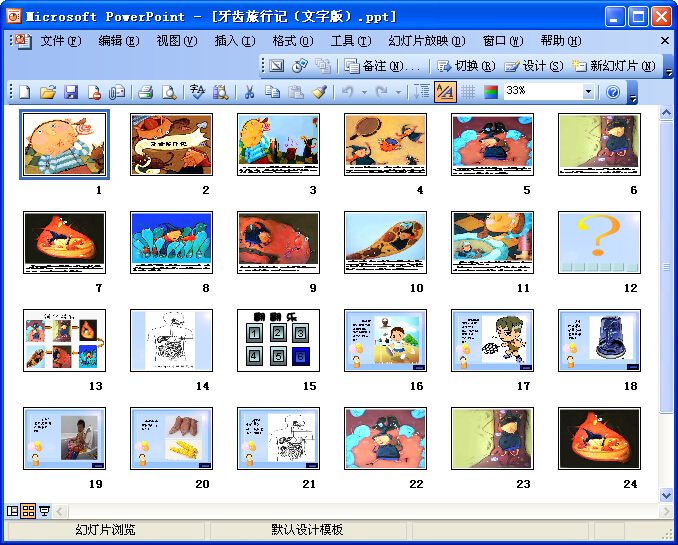Click the 默认设计模板 status bar entry
This screenshot has width=678, height=545.
coord(307,529)
